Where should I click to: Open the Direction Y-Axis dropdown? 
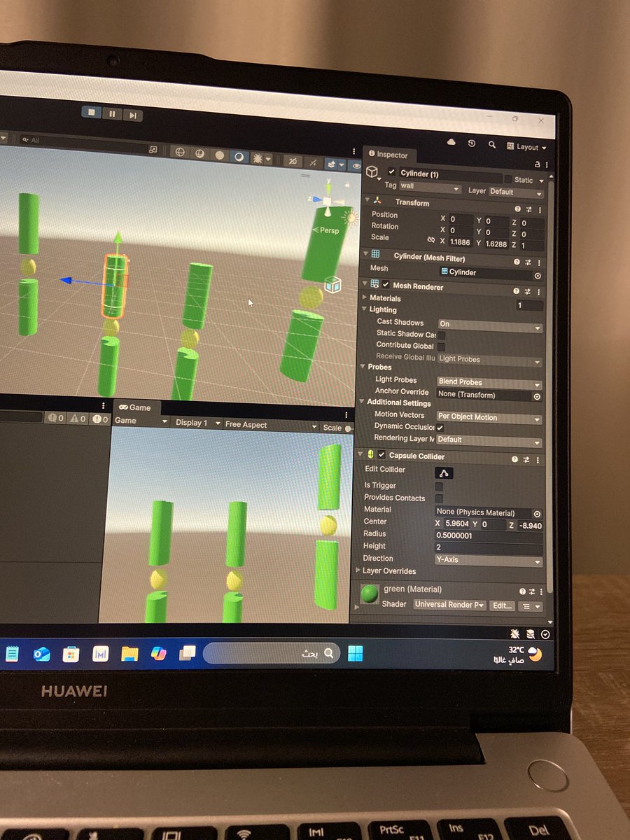(x=489, y=561)
